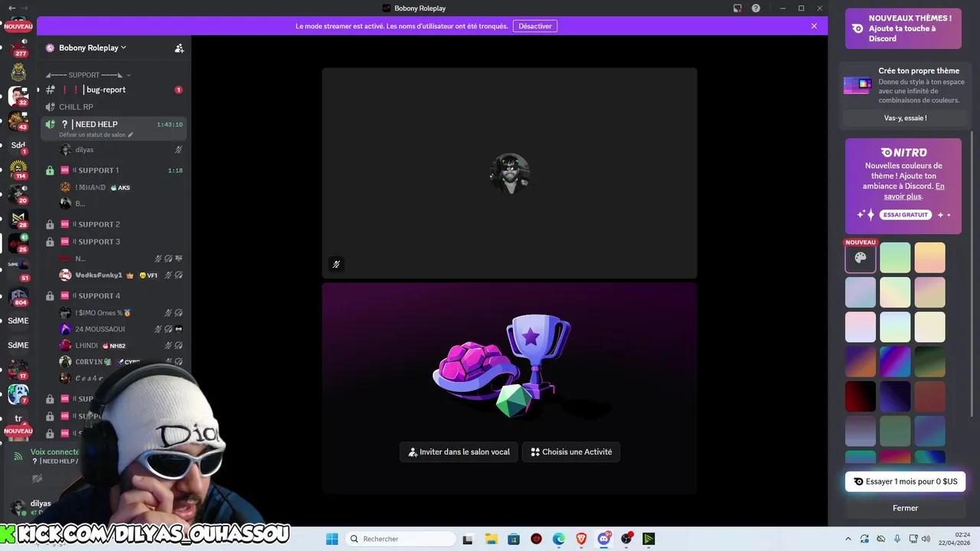Open File Explorer from the taskbar
980x551 pixels.
[491, 539]
